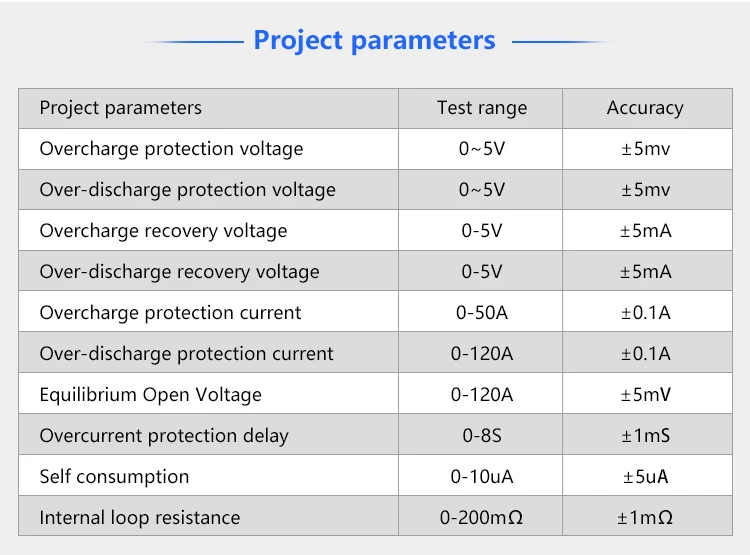Click the "Overcurrent protection delay" row label
The width and height of the screenshot is (750, 555).
164,436
